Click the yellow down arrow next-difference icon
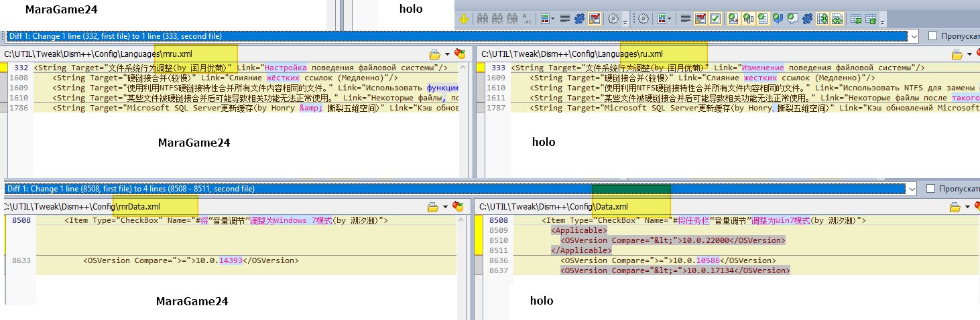This screenshot has width=980, height=320. point(463,19)
